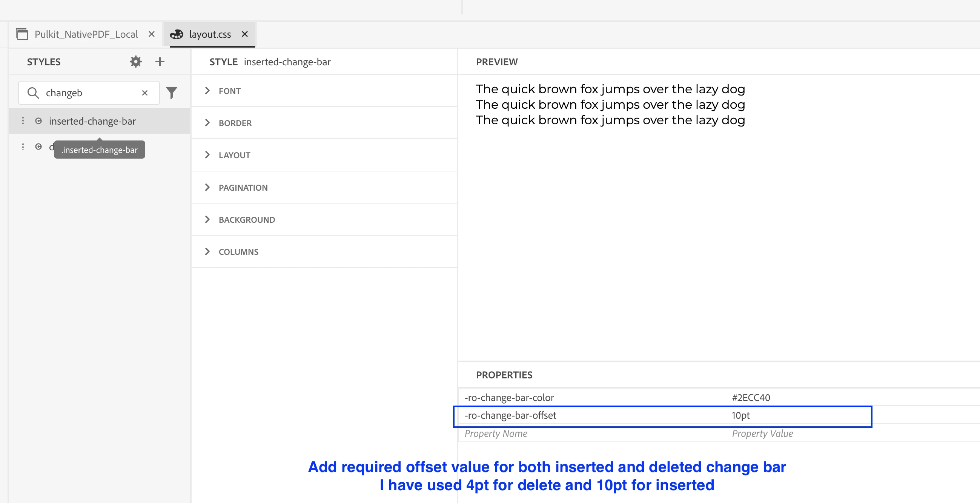
Task: Switch to Pulkit_NativePDF_Local tab
Action: (x=86, y=34)
